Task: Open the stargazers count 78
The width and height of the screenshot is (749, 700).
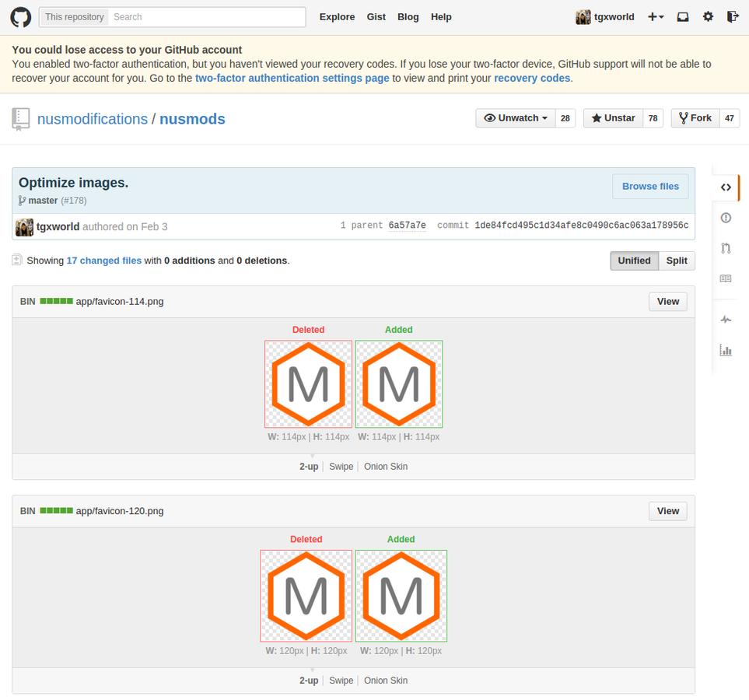Action: pyautogui.click(x=653, y=118)
